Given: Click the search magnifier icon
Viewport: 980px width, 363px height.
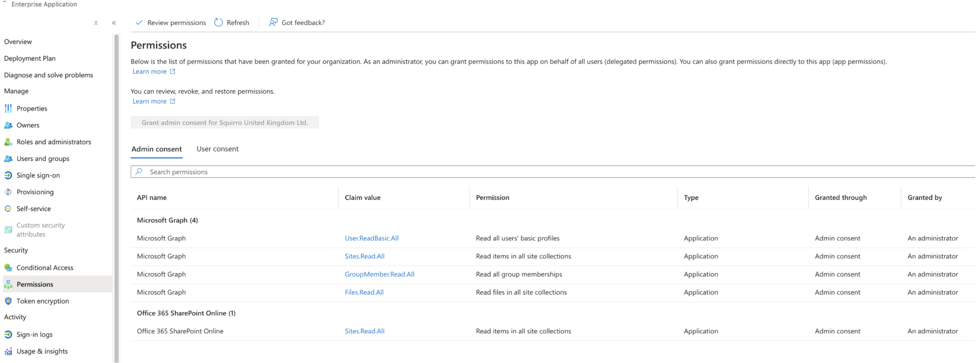Looking at the screenshot, I should [139, 171].
